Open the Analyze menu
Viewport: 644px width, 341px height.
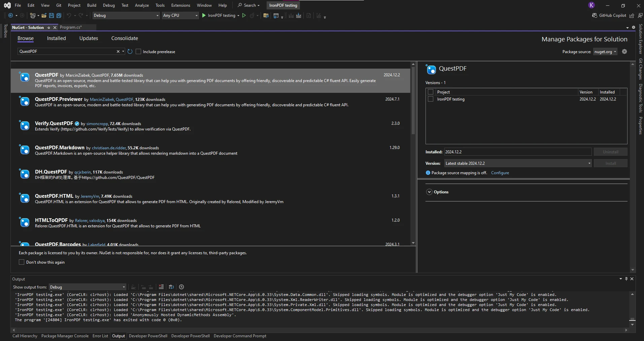tap(142, 5)
